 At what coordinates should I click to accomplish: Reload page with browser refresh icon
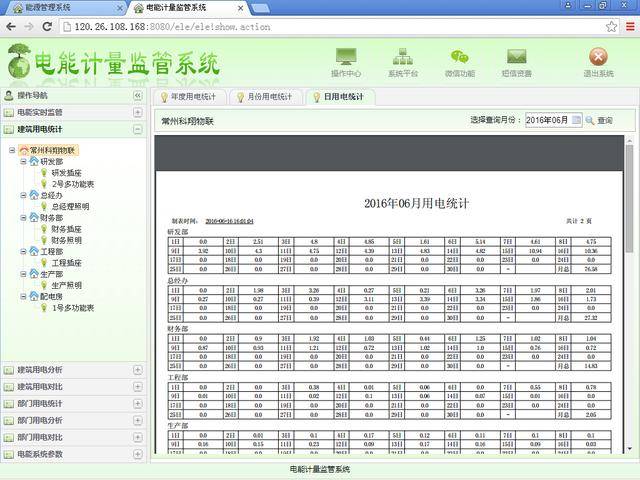pos(47,26)
